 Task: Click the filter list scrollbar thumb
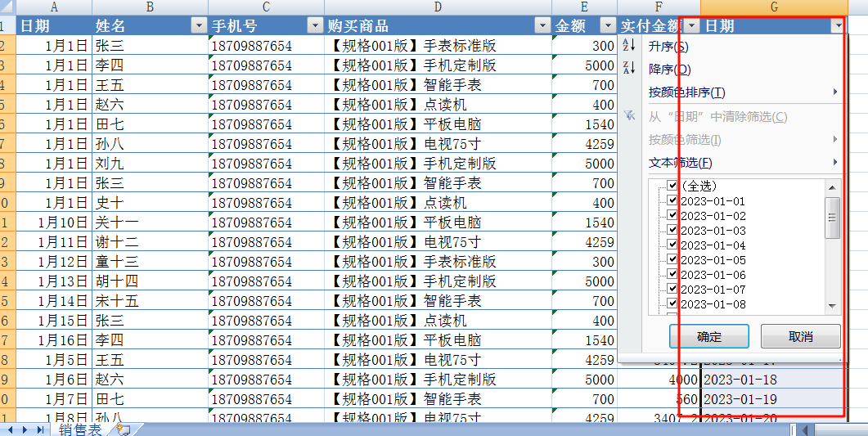click(832, 218)
